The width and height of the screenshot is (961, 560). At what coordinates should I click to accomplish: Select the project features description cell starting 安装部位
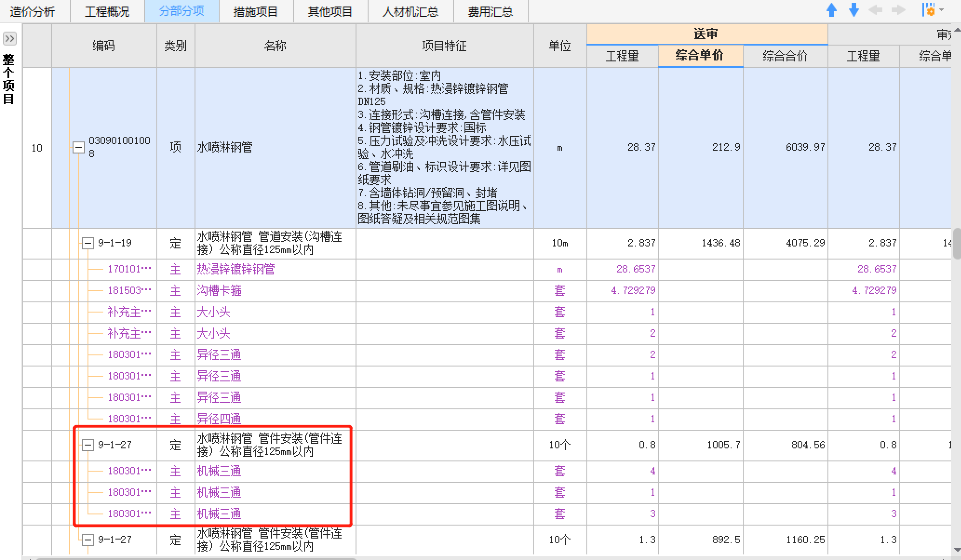(x=444, y=147)
